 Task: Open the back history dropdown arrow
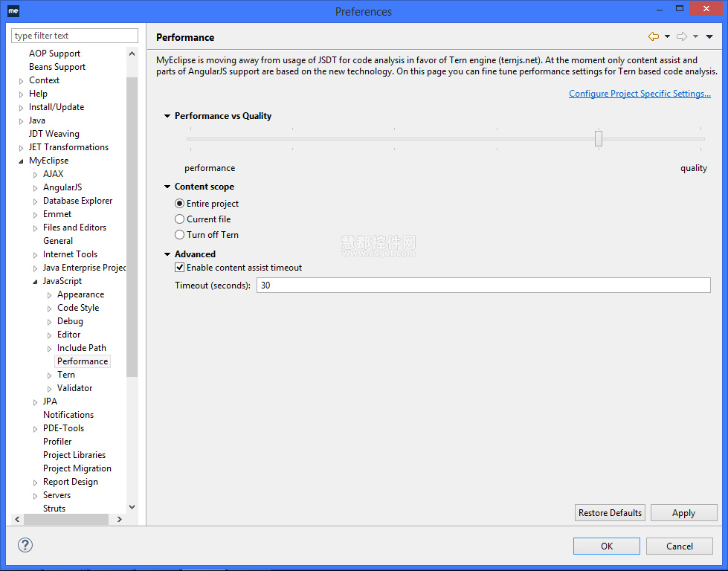[x=667, y=37]
